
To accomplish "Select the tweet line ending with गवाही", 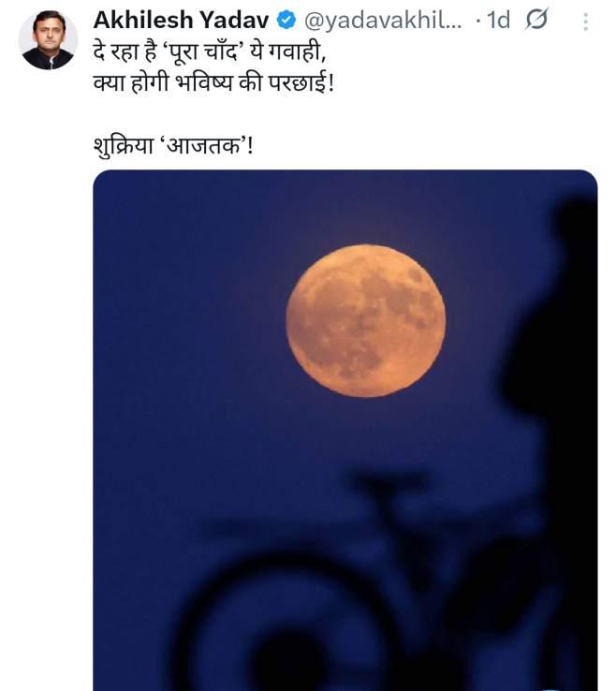I will pos(210,52).
